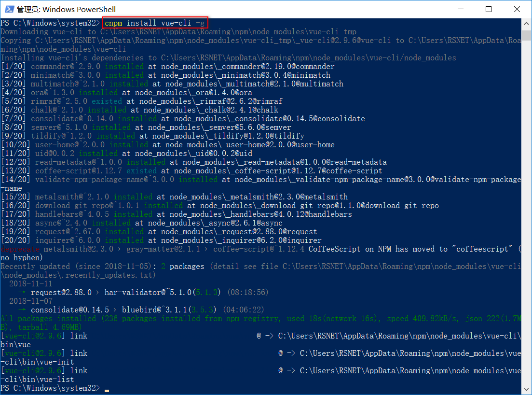
Task: Click the '[8/20]' semver line
Action: [x=146, y=127]
